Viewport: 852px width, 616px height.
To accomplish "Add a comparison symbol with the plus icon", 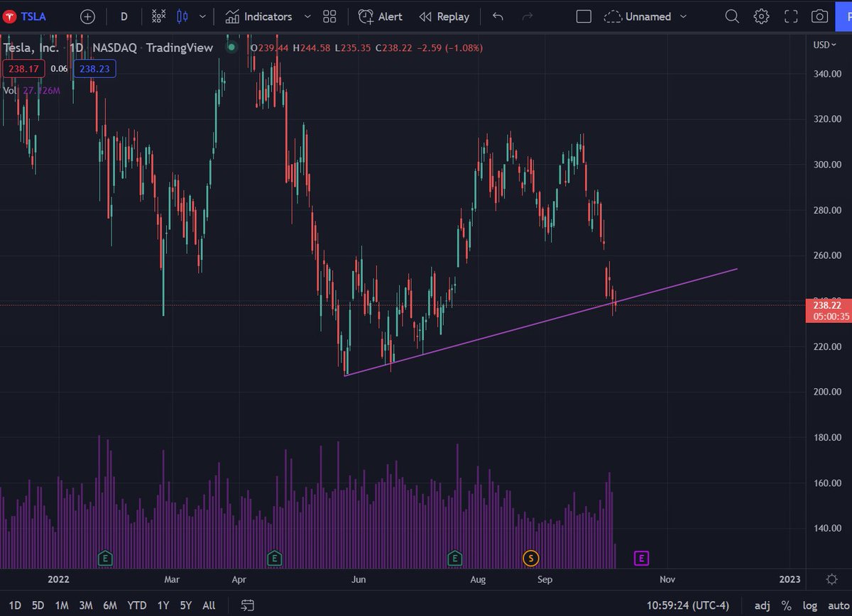I will (87, 16).
